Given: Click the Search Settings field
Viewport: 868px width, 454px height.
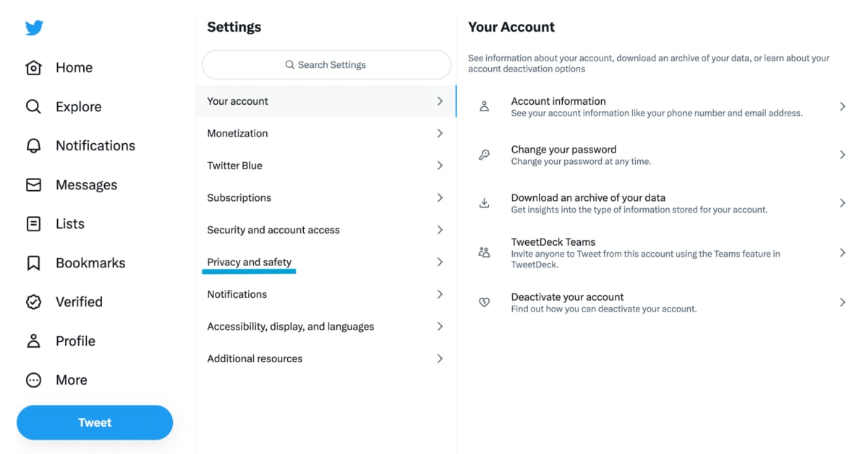Looking at the screenshot, I should 325,64.
